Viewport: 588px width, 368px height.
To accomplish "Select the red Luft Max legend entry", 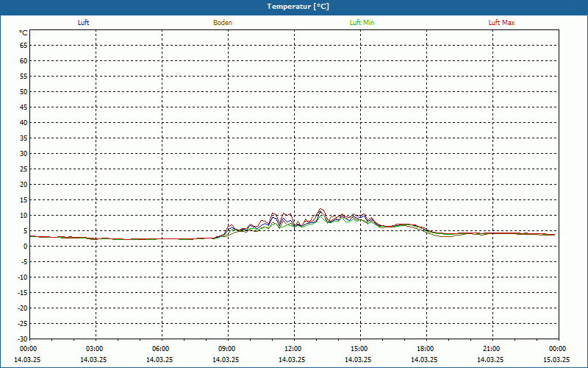I will pyautogui.click(x=501, y=23).
